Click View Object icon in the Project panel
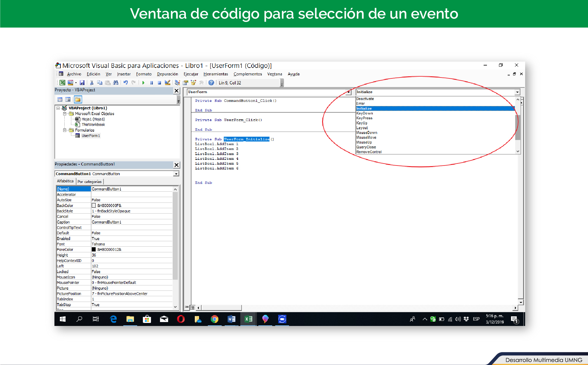 coord(68,99)
